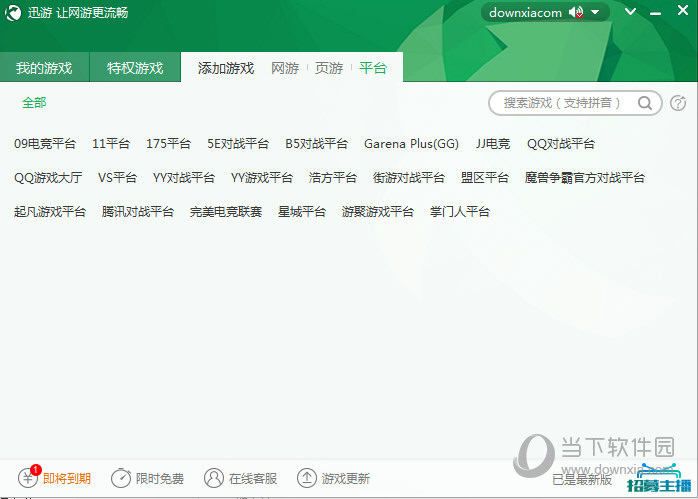
Task: Choose 腾讯对战平台
Action: (x=138, y=211)
